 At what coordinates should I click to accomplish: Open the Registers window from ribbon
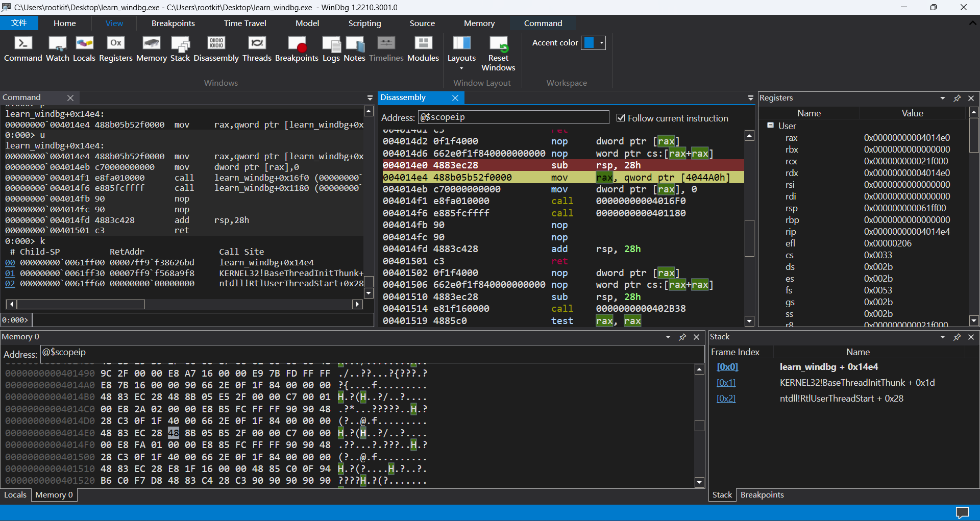[x=116, y=49]
